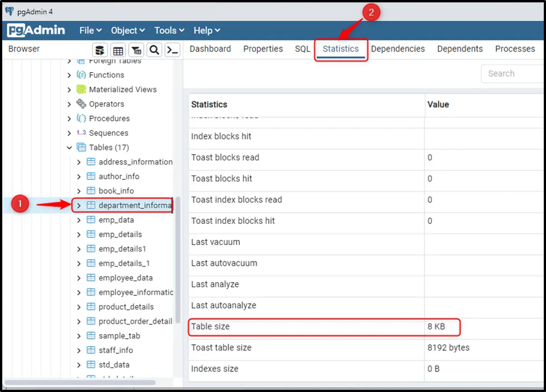Open the Search Objects magnifier icon

point(154,50)
